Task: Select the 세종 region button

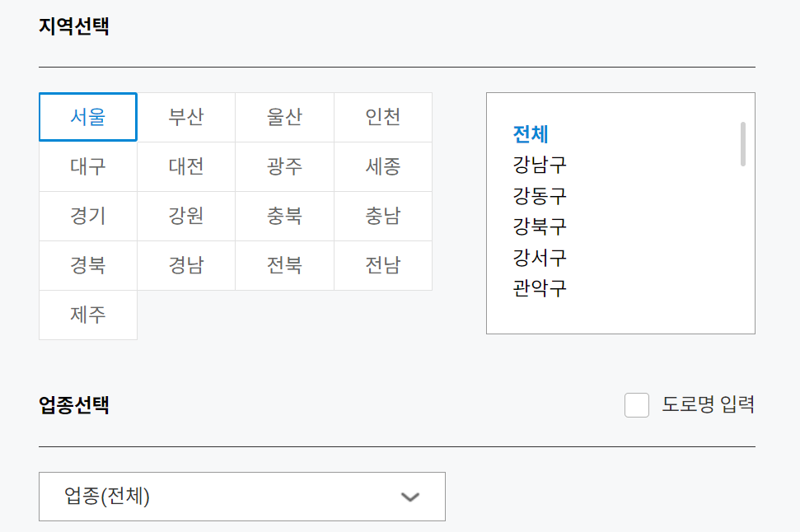Action: [x=382, y=166]
